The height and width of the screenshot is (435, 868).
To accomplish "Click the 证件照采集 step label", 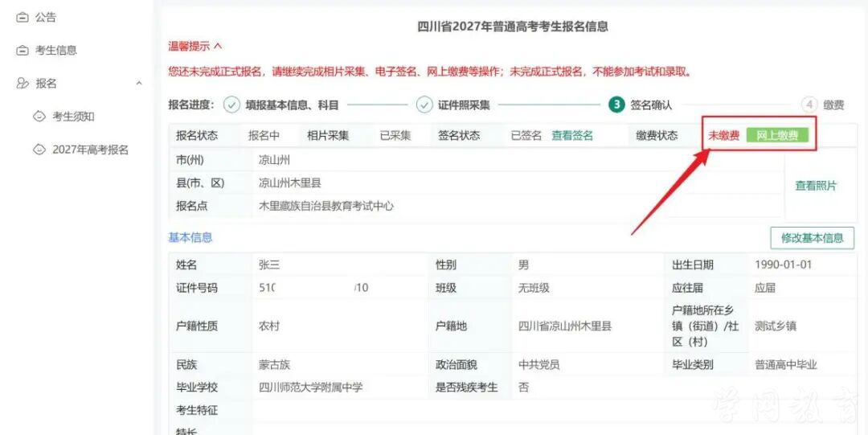I will [x=464, y=105].
